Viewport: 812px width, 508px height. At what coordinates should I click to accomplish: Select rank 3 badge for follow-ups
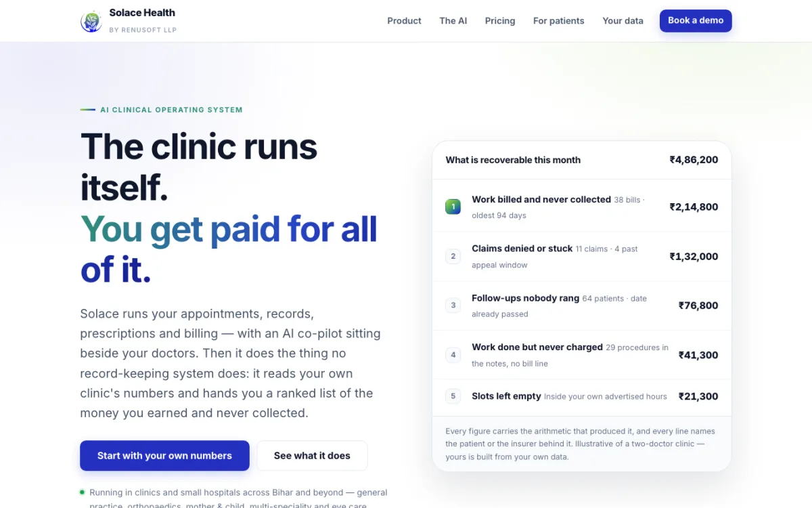point(453,305)
